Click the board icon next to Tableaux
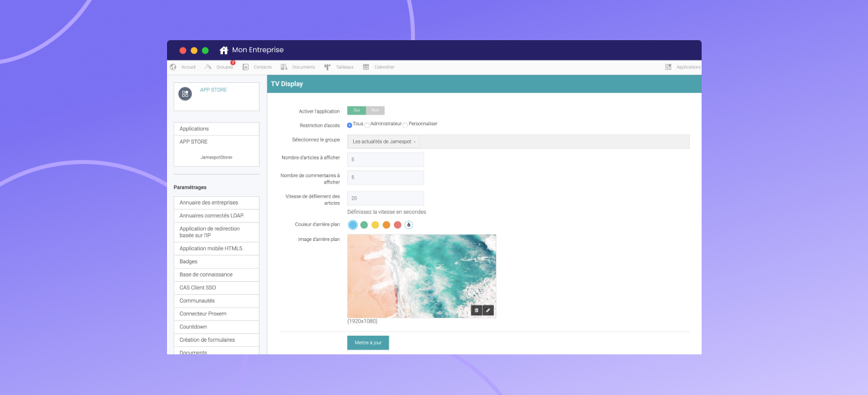This screenshot has height=395, width=868. (327, 67)
